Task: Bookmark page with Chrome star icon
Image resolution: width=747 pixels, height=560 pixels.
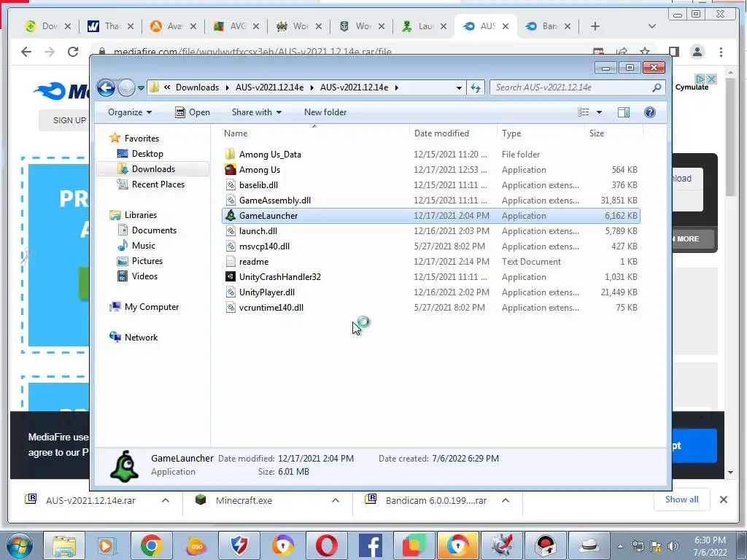Action: (645, 52)
